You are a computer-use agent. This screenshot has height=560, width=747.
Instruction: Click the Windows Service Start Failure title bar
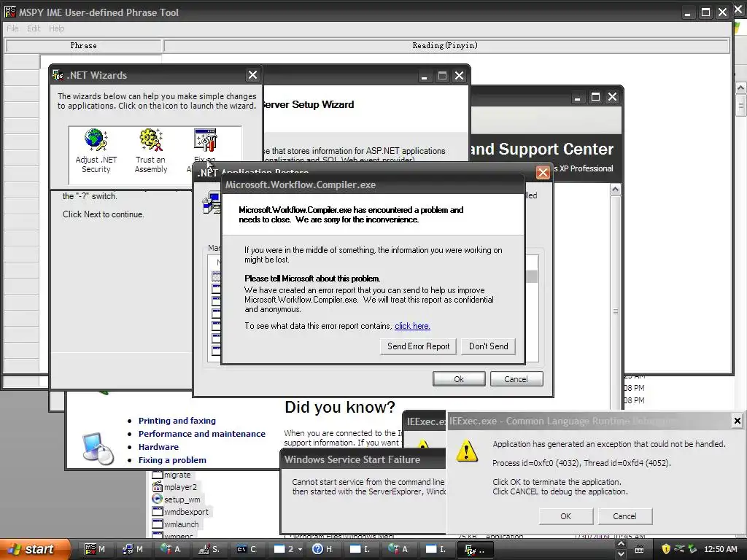click(x=363, y=459)
